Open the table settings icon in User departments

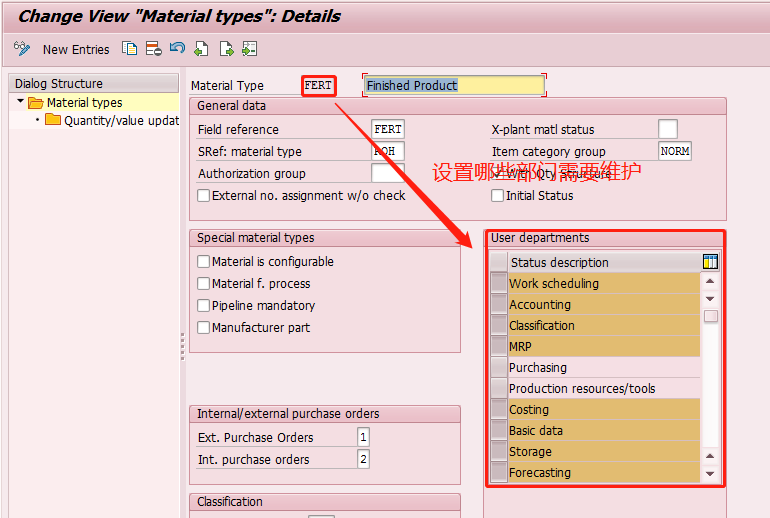710,262
